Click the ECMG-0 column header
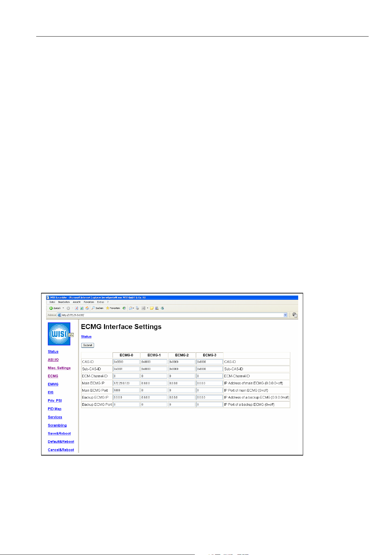 126,355
